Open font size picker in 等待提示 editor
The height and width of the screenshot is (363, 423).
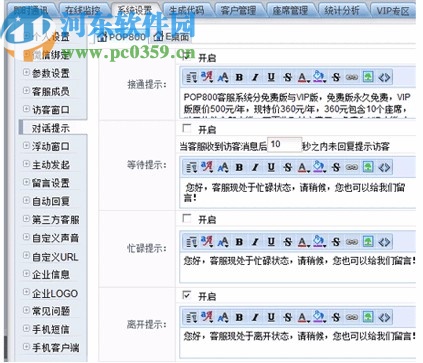click(223, 167)
